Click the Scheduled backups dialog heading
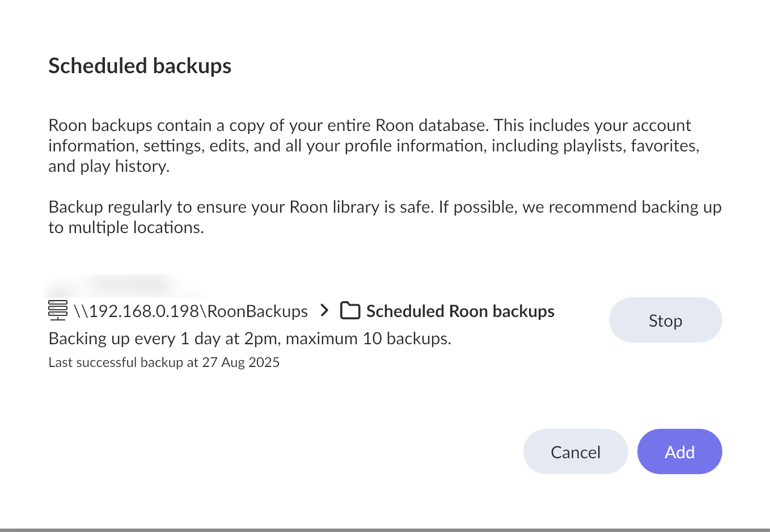 pos(140,66)
